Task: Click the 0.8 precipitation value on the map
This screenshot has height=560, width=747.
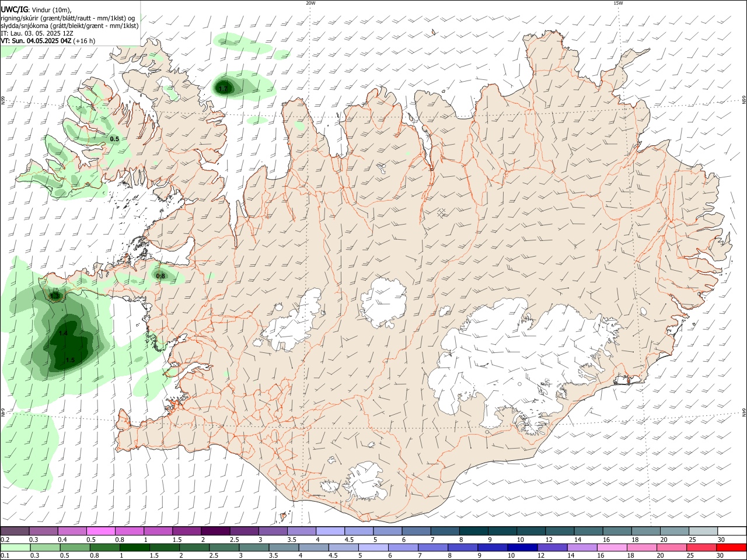Action: 160,276
